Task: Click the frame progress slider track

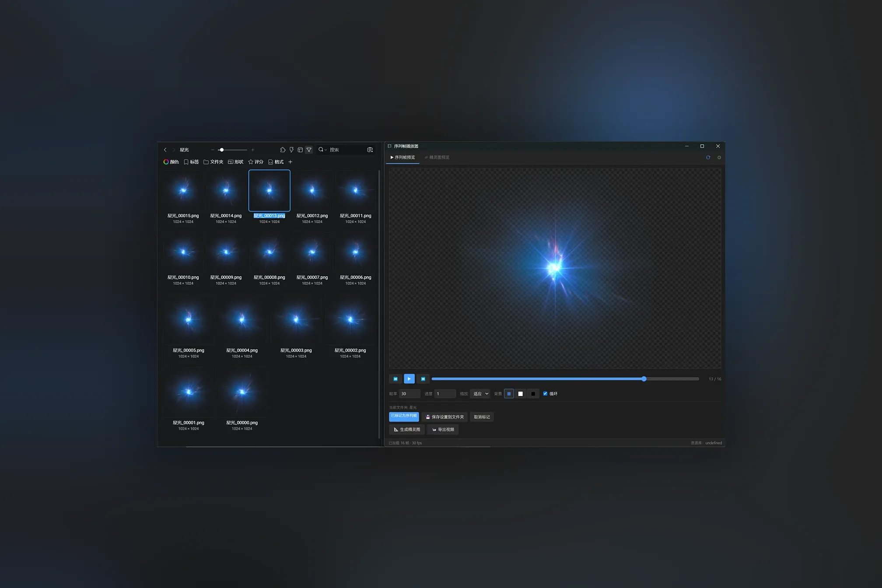Action: [565, 379]
